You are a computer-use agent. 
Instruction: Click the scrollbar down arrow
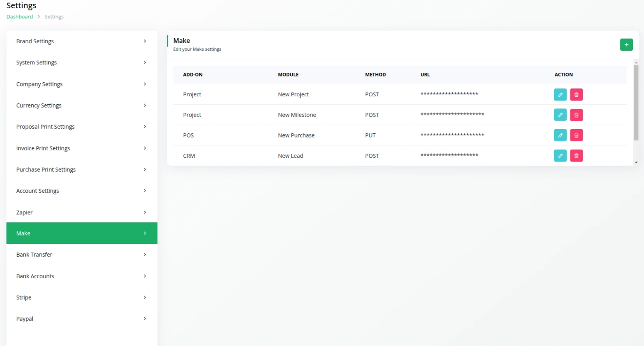pyautogui.click(x=636, y=162)
